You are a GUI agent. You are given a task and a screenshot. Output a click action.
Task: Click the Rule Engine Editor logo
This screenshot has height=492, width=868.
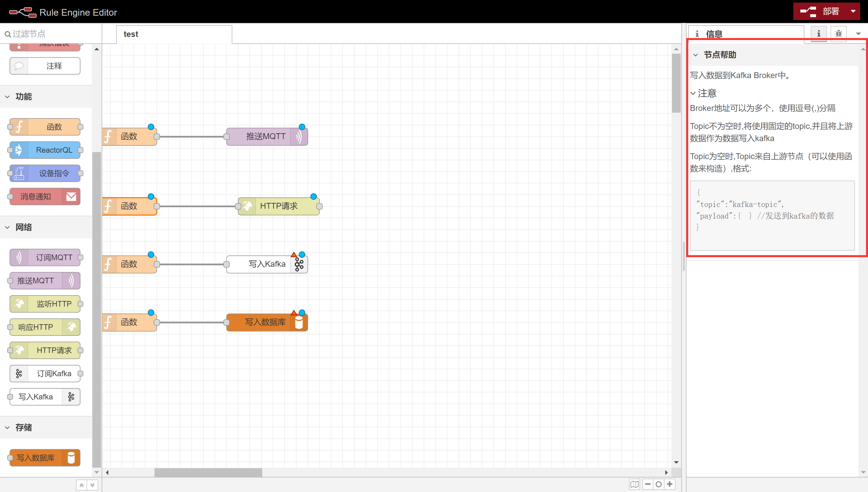(x=63, y=12)
